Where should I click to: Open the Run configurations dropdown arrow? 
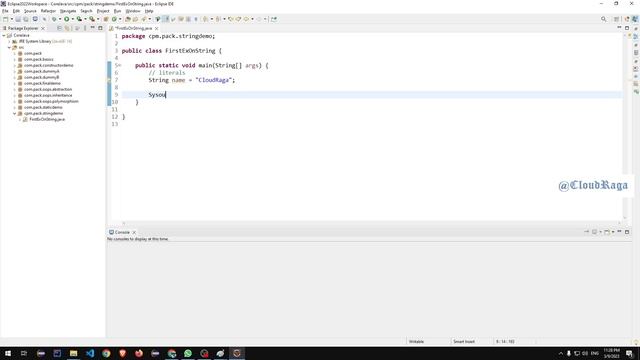pyautogui.click(x=73, y=19)
